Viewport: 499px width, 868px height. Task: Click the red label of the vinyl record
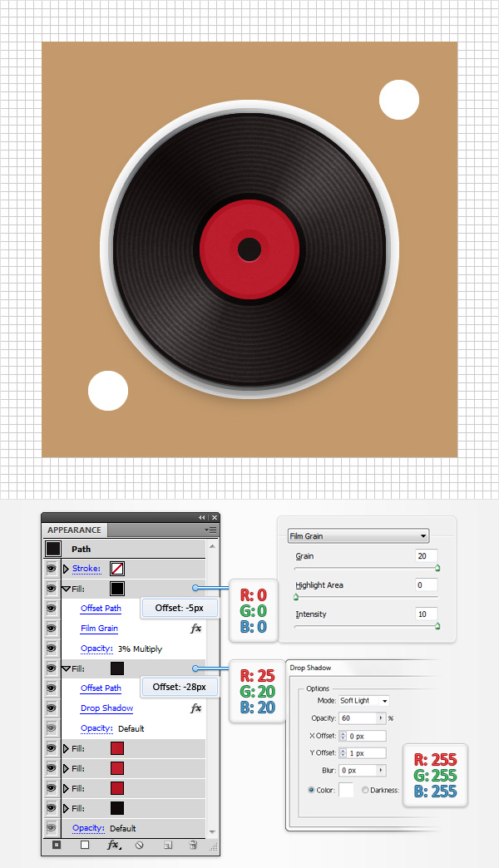[x=249, y=249]
